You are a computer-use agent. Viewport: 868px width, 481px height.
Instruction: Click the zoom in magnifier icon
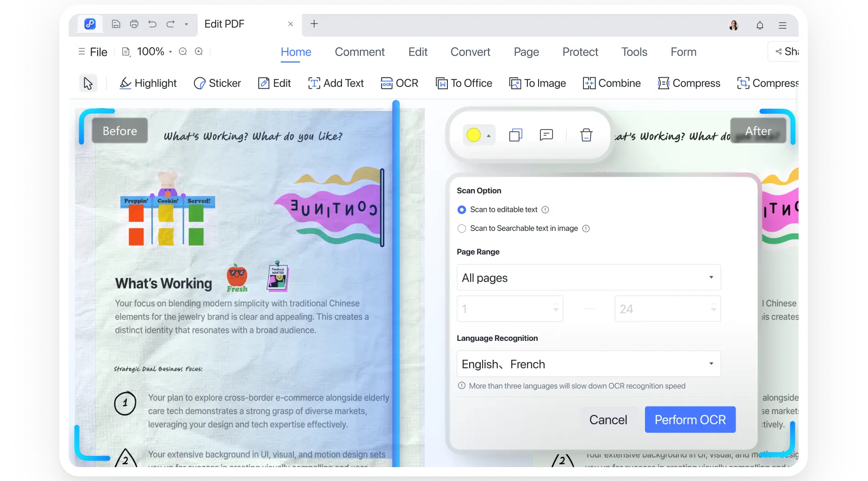coord(198,52)
